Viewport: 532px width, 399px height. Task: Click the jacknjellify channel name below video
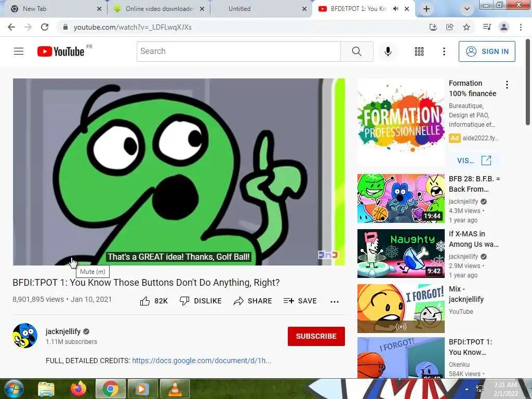point(63,331)
